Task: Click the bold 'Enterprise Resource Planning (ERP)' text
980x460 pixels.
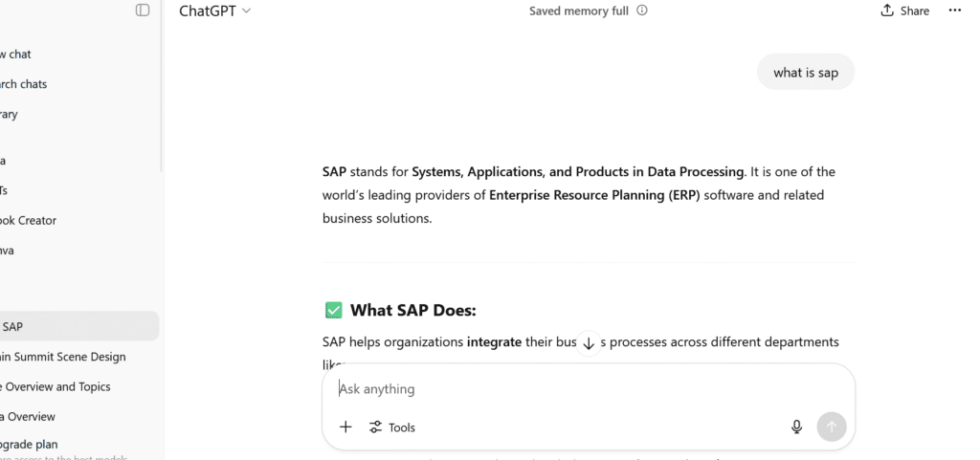Action: (x=595, y=195)
